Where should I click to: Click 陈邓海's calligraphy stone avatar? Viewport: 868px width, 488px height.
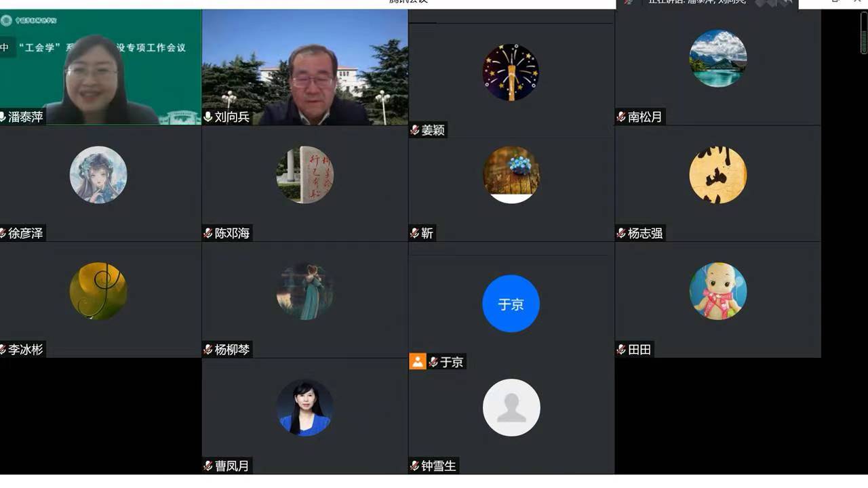click(305, 175)
